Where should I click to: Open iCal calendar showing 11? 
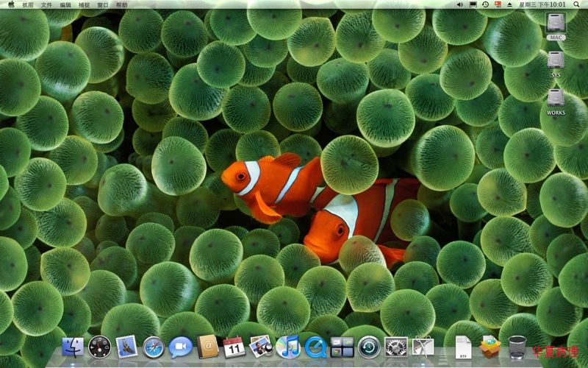tap(234, 347)
